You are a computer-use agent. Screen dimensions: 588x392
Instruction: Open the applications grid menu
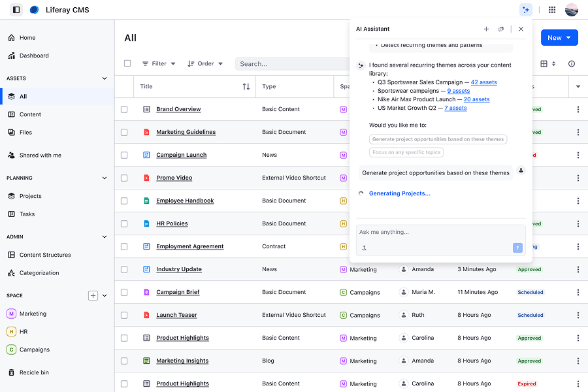pyautogui.click(x=552, y=10)
